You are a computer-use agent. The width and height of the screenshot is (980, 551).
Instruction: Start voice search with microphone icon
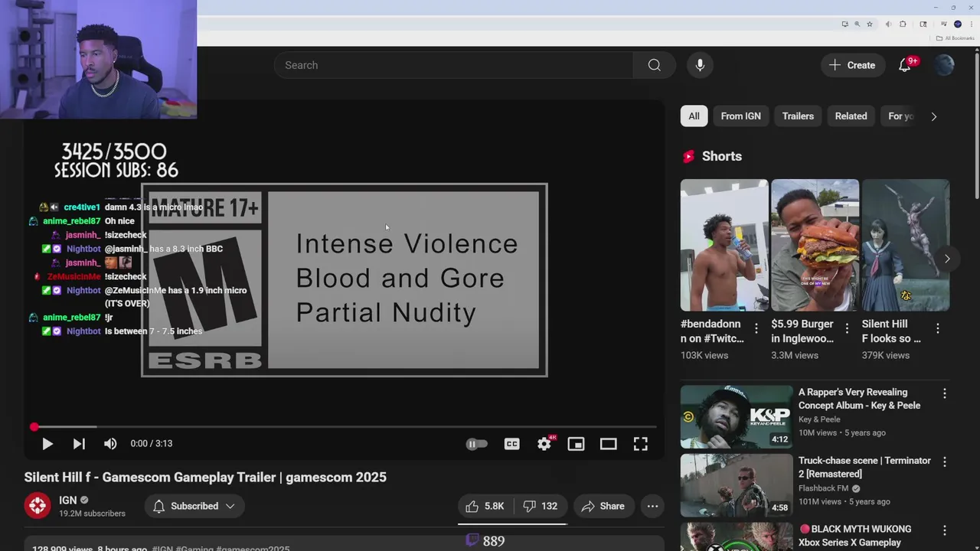[700, 65]
